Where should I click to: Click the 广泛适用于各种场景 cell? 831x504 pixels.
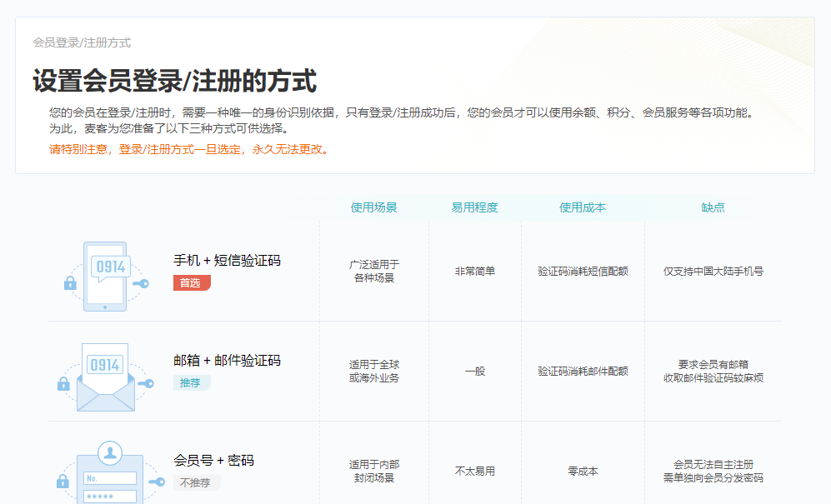(x=373, y=271)
